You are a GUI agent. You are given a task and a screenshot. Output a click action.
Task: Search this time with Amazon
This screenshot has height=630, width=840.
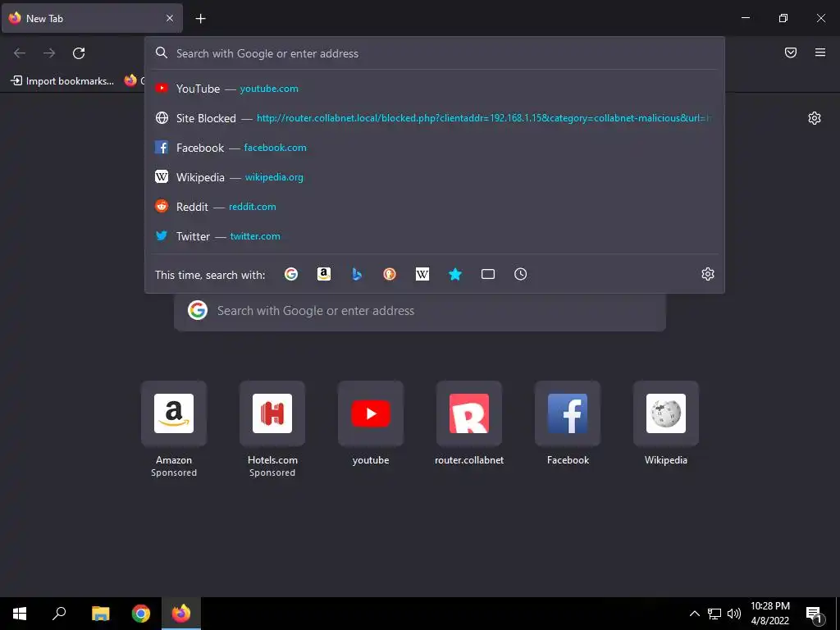[323, 274]
